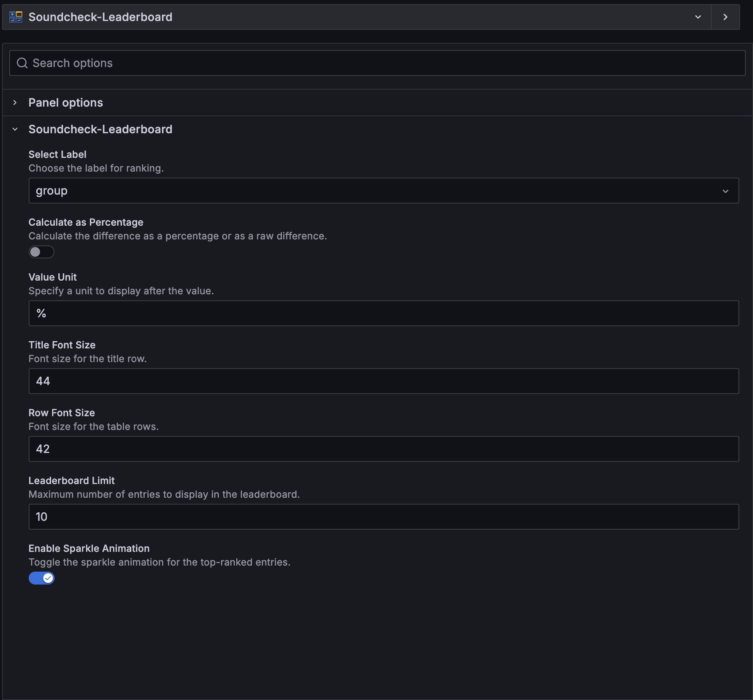Click the search magnifier icon

pos(22,63)
